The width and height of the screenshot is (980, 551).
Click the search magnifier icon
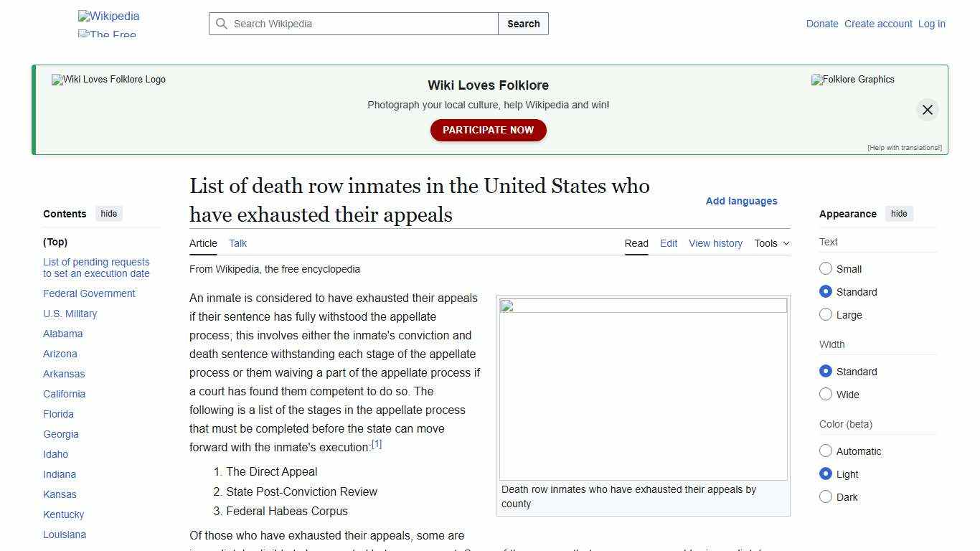pyautogui.click(x=222, y=24)
